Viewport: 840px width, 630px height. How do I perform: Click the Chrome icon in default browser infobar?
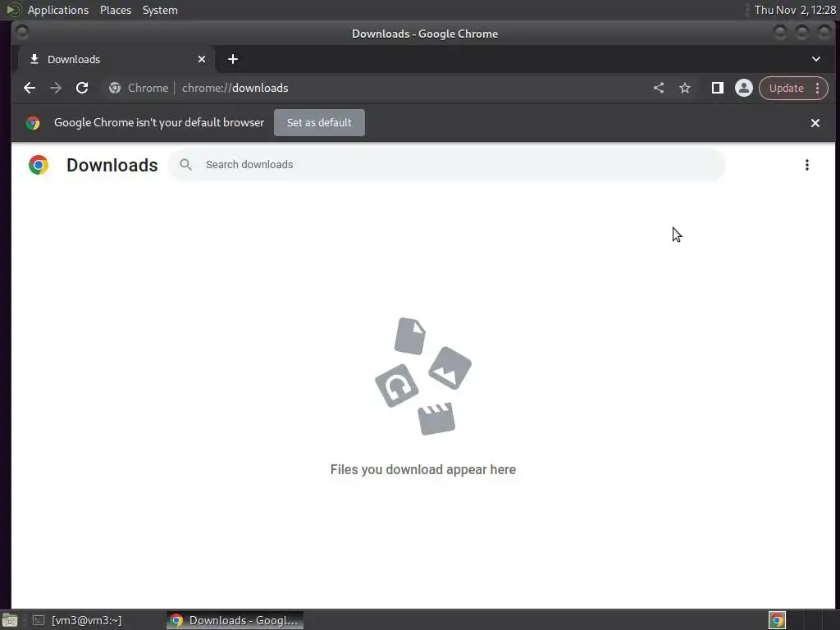(33, 123)
